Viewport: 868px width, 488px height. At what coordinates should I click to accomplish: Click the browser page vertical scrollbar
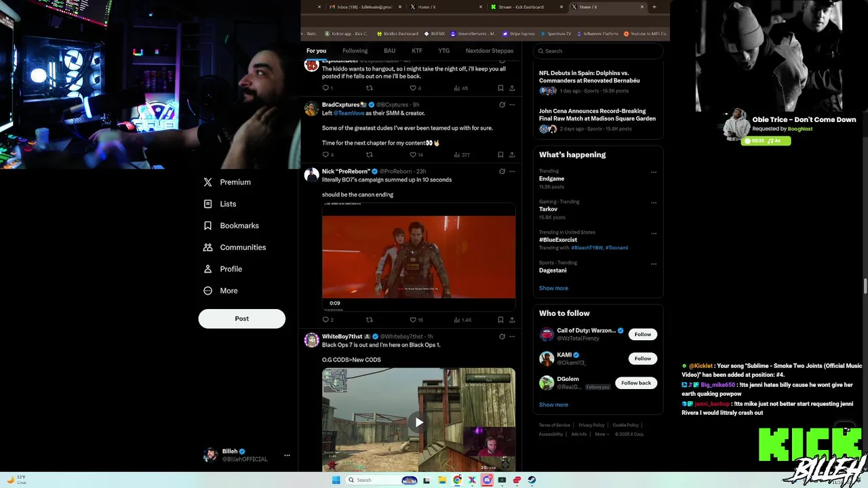[865, 285]
